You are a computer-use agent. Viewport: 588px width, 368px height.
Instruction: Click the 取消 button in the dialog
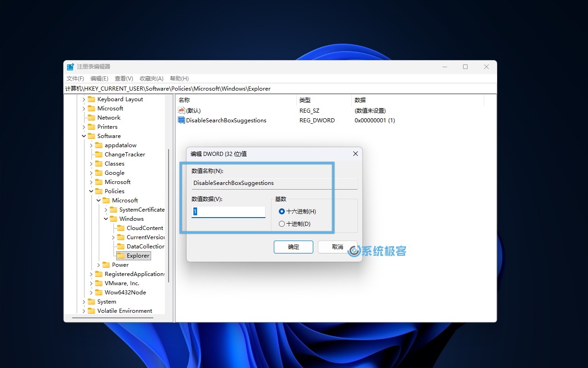pos(338,247)
